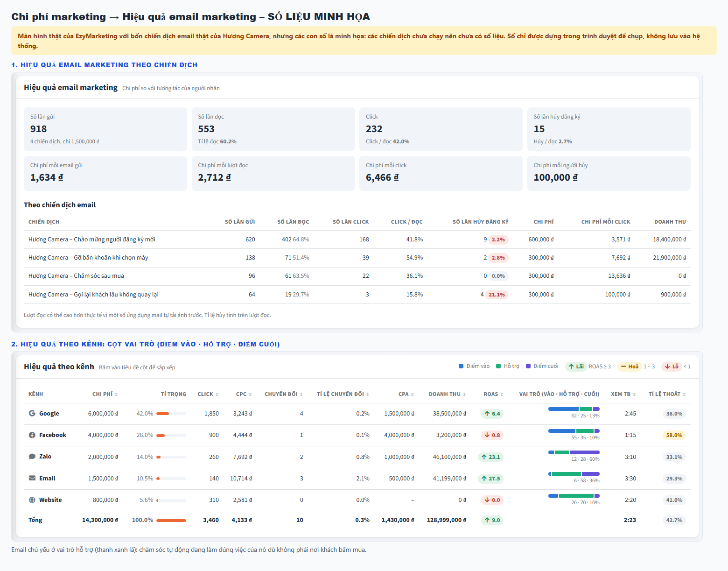728x571 pixels.
Task: Click the total ROAS badge 9.0
Action: 492,520
